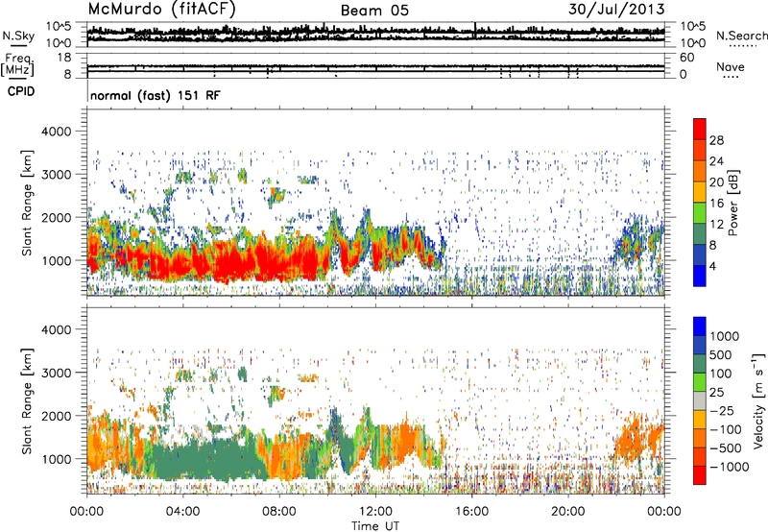
Task: Click the Velocity colorbar value '-1000'
Action: 729,467
